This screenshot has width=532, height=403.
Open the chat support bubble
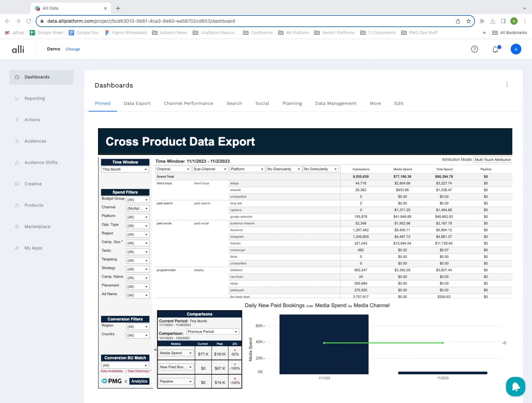click(515, 386)
